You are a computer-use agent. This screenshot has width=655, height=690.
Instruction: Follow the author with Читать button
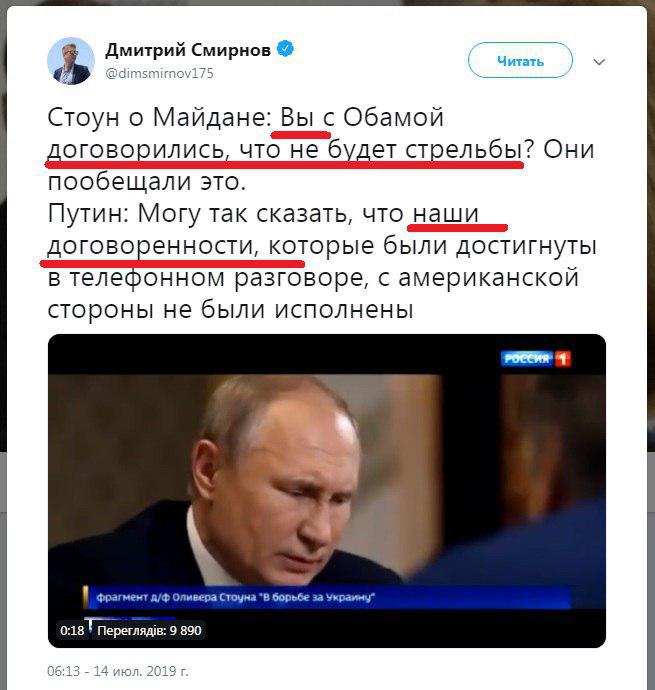520,60
